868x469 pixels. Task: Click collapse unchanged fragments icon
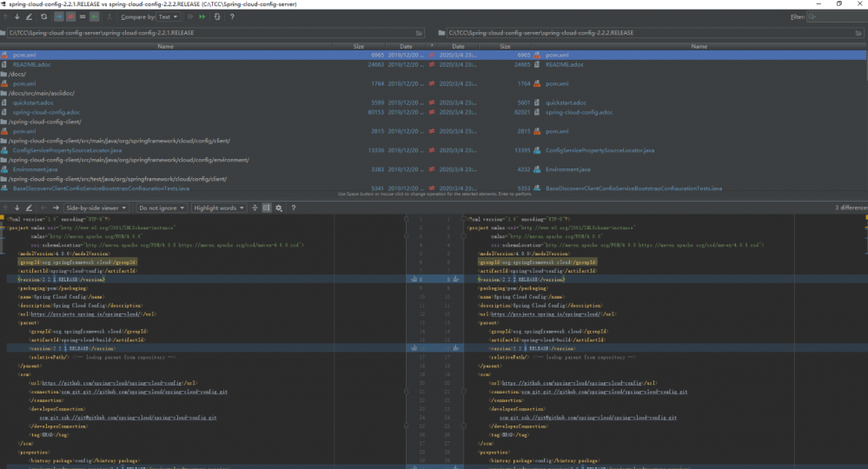pos(255,208)
